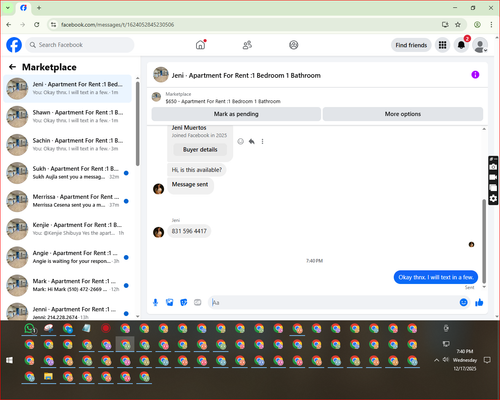Viewport: 500px width, 400px height.
Task: Open File Explorer from the taskbar
Action: 49,377
